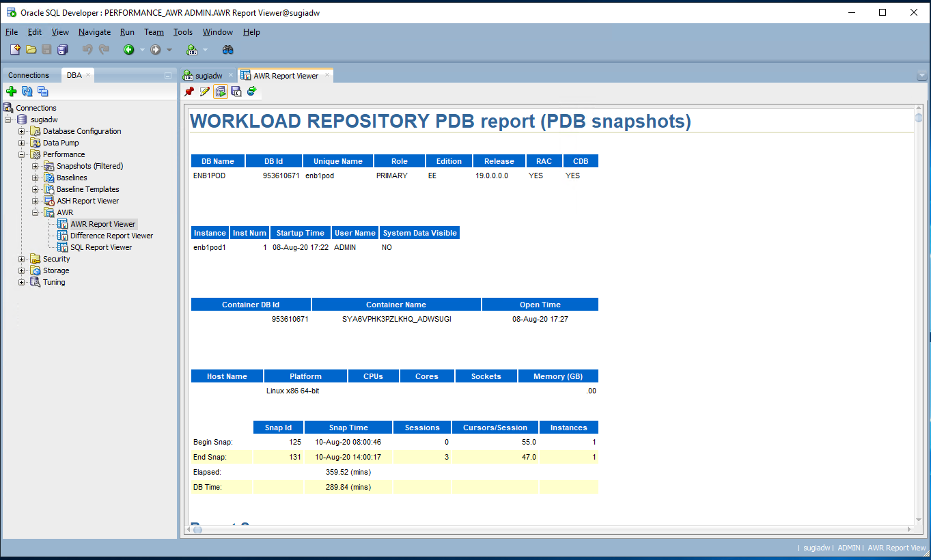The height and width of the screenshot is (560, 931).
Task: Expand the Baselines node
Action: point(36,178)
